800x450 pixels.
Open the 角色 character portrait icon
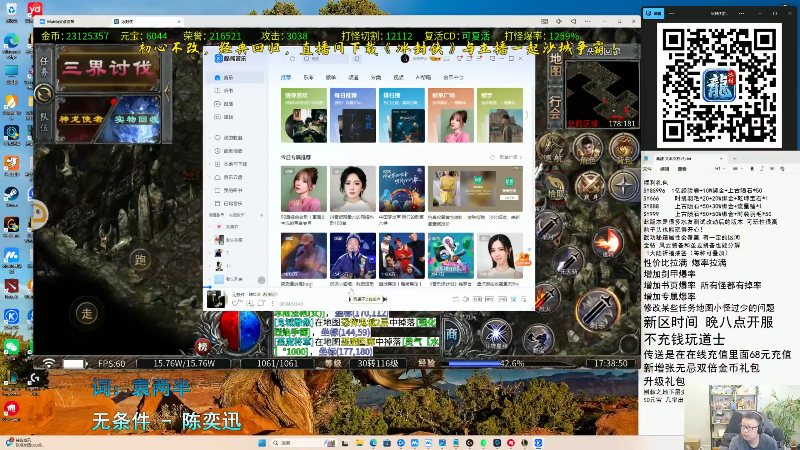[588, 149]
